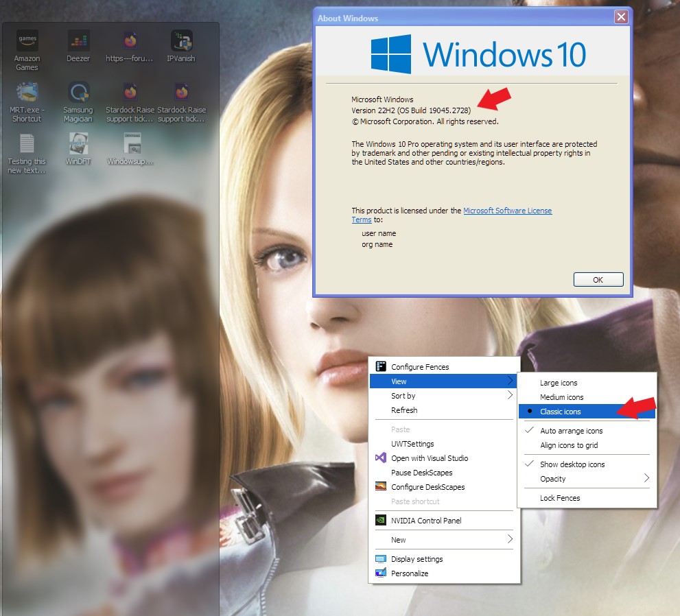Open the Microsoft Software License link
The height and width of the screenshot is (616, 680).
pyautogui.click(x=507, y=210)
